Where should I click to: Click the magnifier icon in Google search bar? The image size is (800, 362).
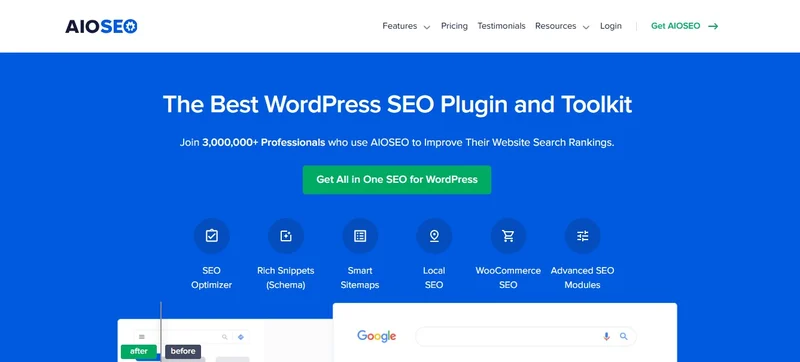point(623,336)
